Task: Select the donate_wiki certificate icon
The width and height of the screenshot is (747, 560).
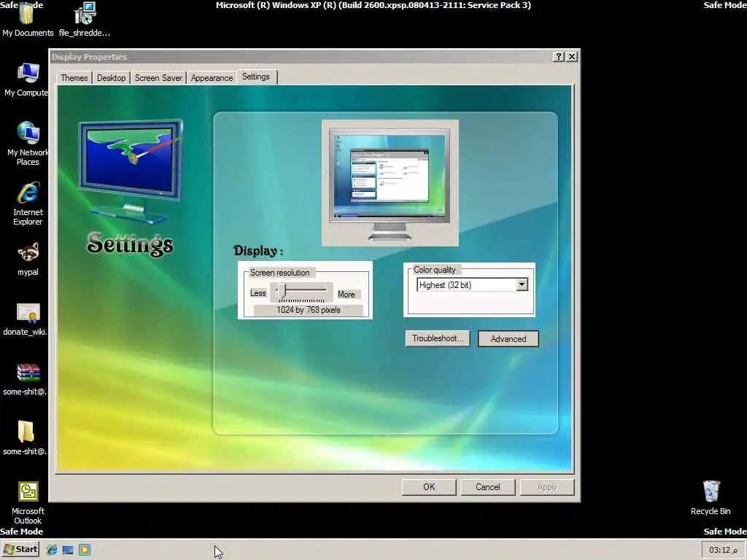Action: pos(26,319)
